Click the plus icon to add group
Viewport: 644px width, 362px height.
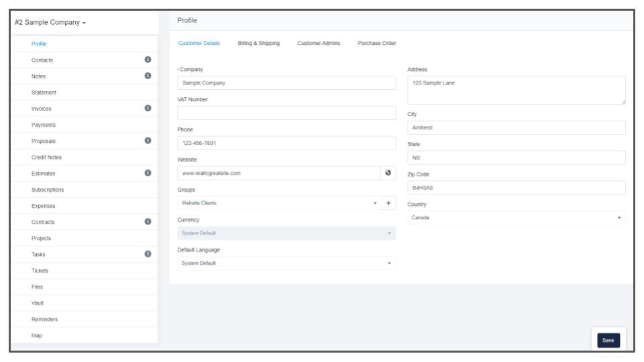[x=388, y=203]
